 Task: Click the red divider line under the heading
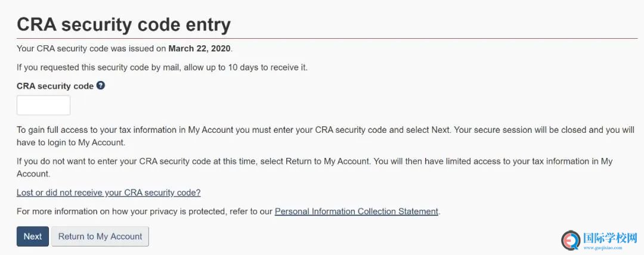327,39
